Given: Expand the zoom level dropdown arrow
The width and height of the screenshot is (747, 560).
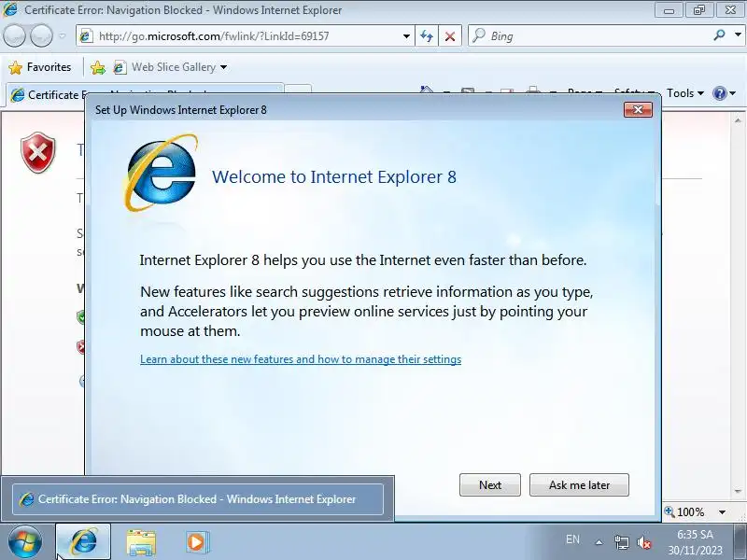Looking at the screenshot, I should 722,511.
